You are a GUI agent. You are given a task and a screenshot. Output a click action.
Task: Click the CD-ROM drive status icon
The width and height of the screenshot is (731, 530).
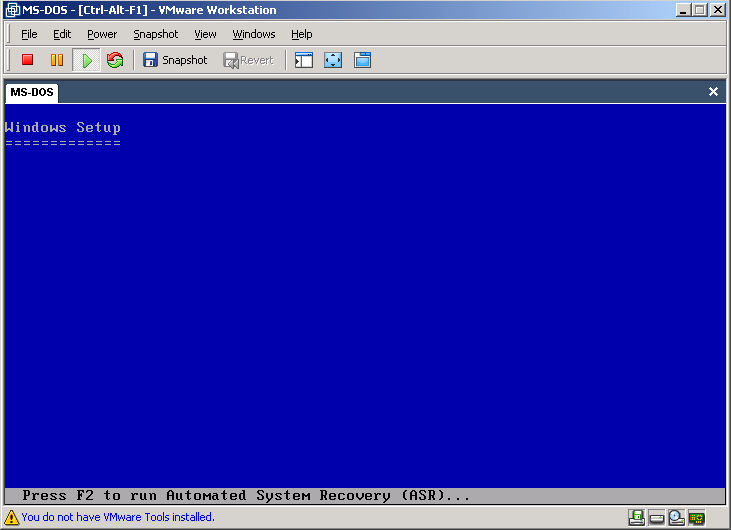point(676,517)
